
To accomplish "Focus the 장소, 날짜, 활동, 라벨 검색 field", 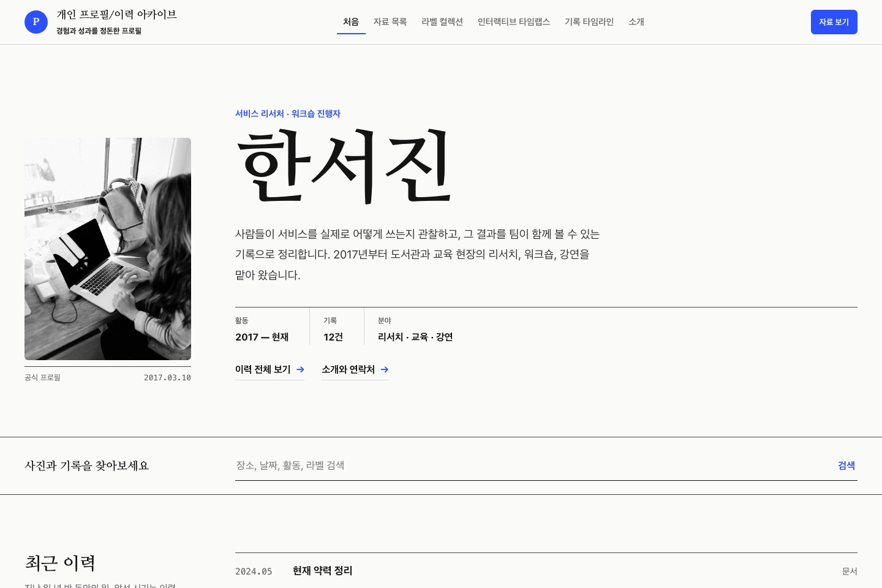I will [532, 466].
